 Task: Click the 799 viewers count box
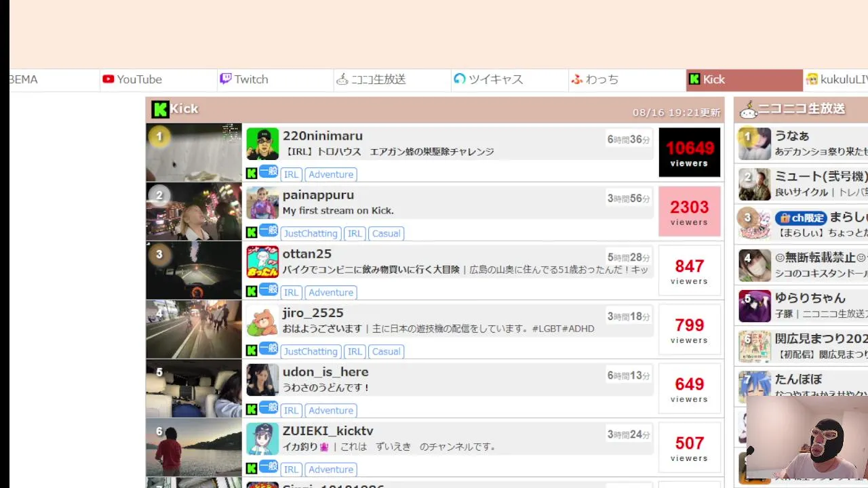(690, 329)
